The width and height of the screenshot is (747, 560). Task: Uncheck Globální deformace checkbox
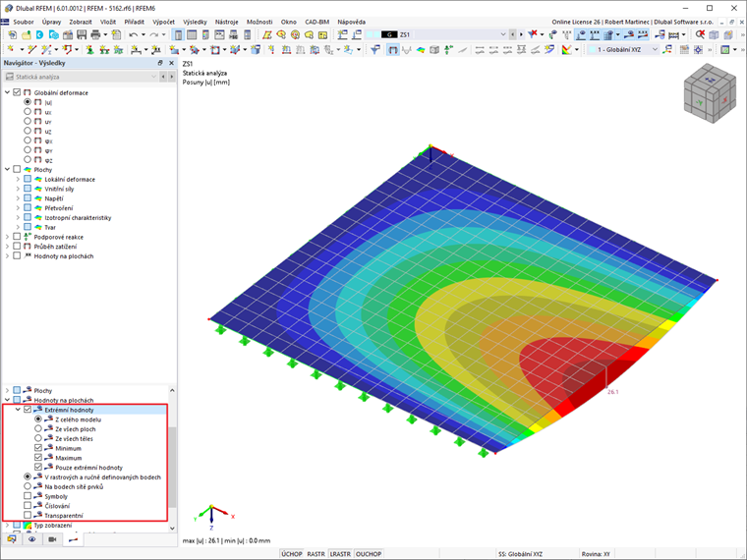(x=17, y=92)
